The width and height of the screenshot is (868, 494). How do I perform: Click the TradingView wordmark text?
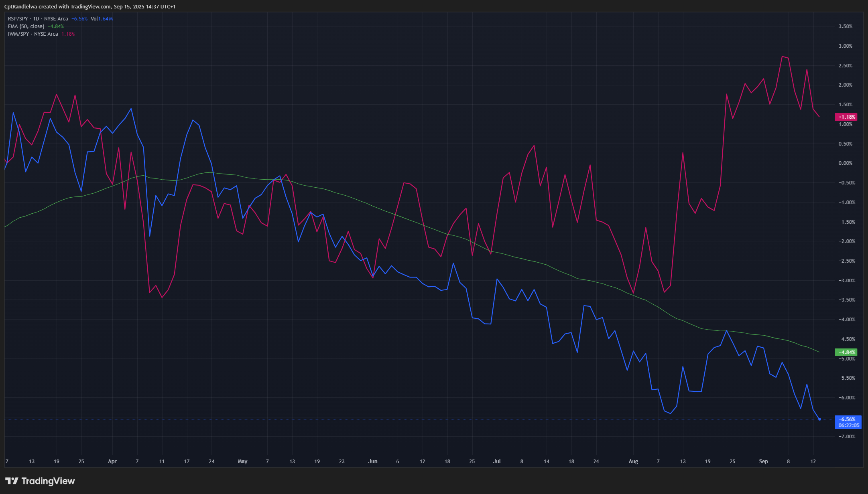[x=48, y=481]
